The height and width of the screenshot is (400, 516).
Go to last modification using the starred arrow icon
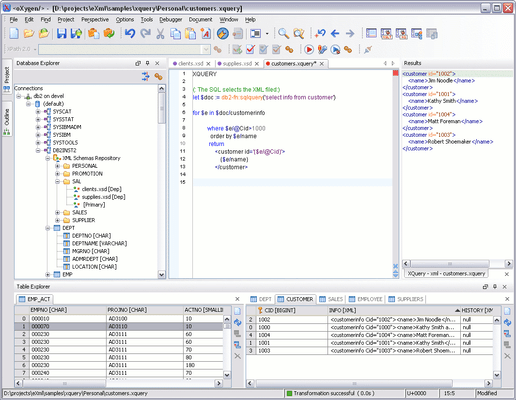coord(320,33)
